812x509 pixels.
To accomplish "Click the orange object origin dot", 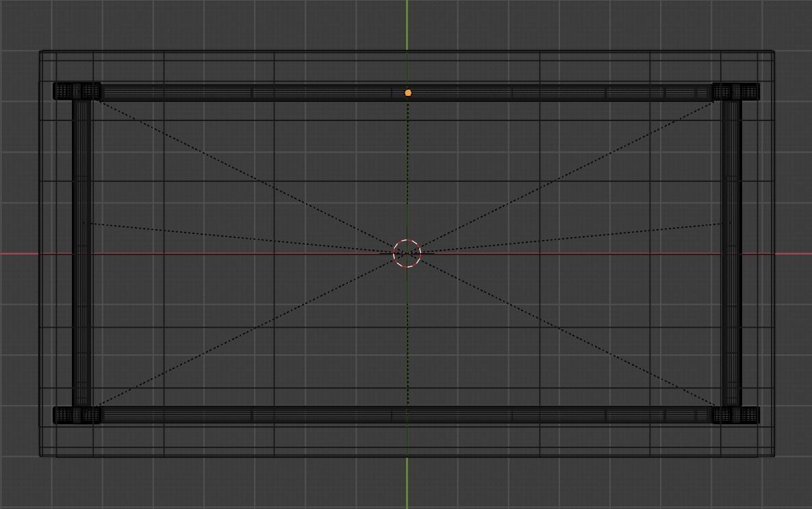I will (408, 93).
